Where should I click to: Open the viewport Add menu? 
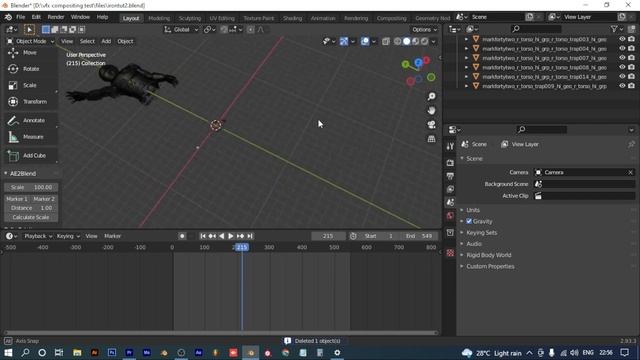coord(106,41)
